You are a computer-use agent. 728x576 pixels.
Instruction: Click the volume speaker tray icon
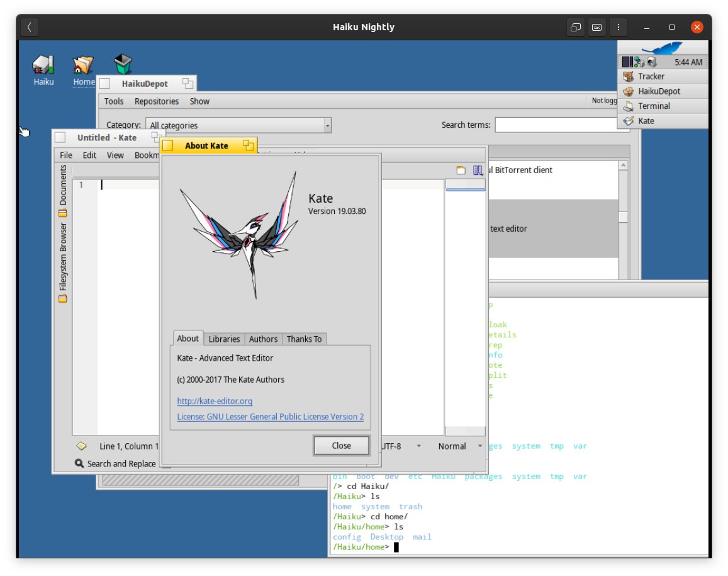(x=651, y=62)
